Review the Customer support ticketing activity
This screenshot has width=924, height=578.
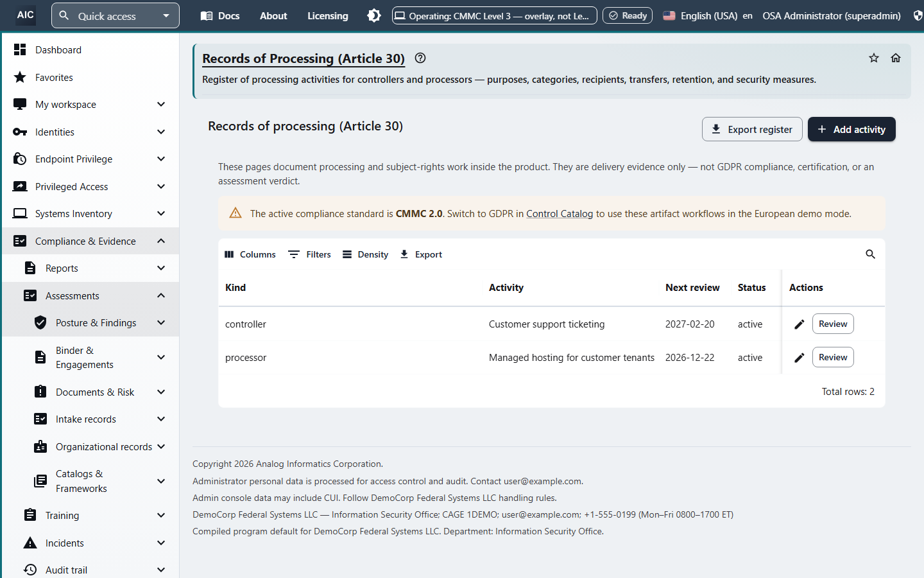pos(833,324)
